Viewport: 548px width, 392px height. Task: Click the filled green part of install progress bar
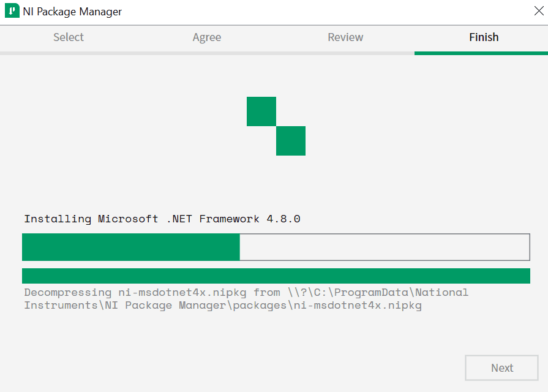pyautogui.click(x=130, y=247)
